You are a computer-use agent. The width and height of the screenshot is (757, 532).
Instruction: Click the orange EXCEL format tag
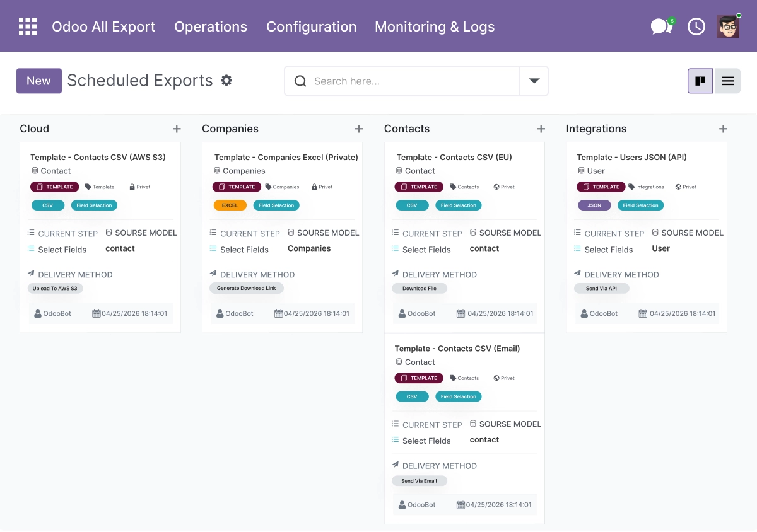pyautogui.click(x=230, y=205)
